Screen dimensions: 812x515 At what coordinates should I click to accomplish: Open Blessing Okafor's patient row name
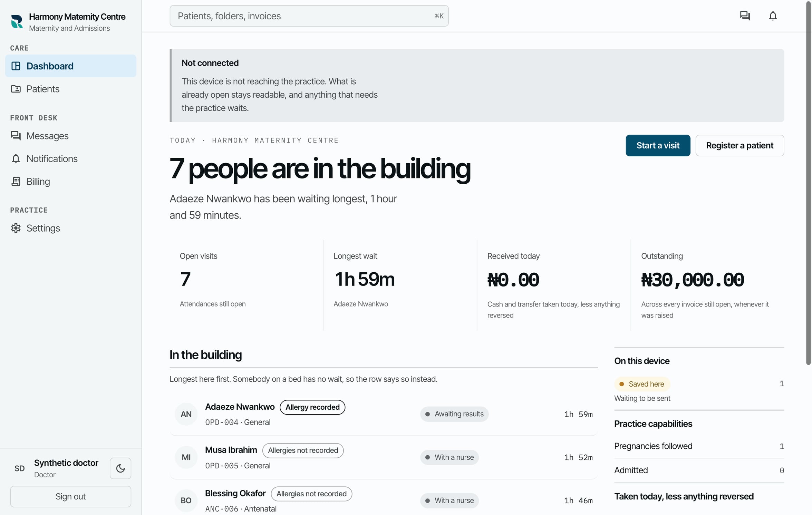(235, 494)
